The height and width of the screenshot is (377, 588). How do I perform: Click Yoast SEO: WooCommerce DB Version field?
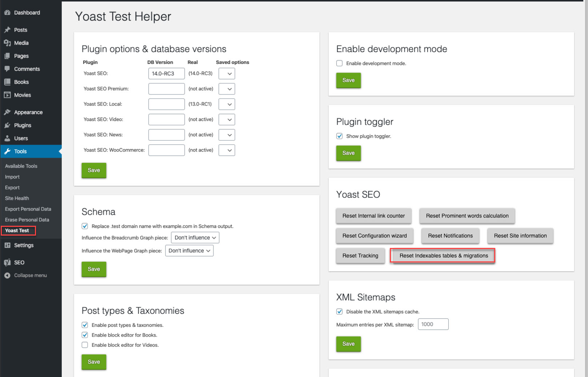(x=167, y=150)
